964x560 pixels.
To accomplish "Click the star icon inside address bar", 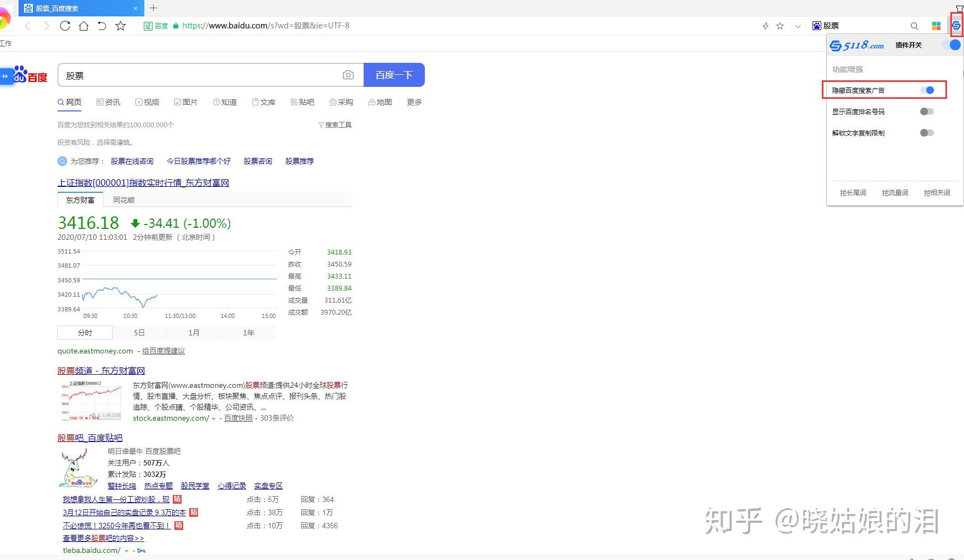I will pos(780,26).
